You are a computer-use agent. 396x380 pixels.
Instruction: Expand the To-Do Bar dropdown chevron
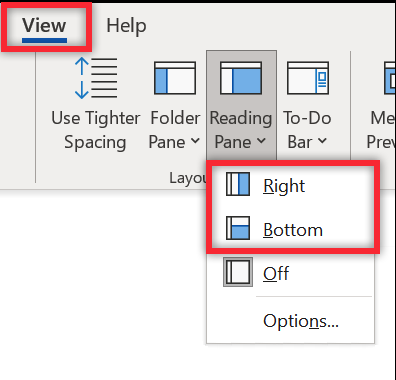(322, 141)
